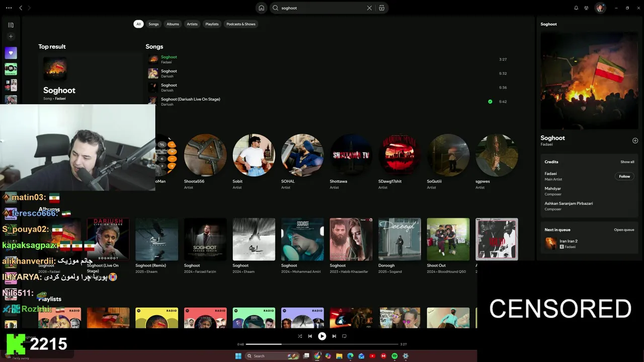Screen dimensions: 644x362
Task: Open the Spotify Home icon
Action: pyautogui.click(x=261, y=8)
